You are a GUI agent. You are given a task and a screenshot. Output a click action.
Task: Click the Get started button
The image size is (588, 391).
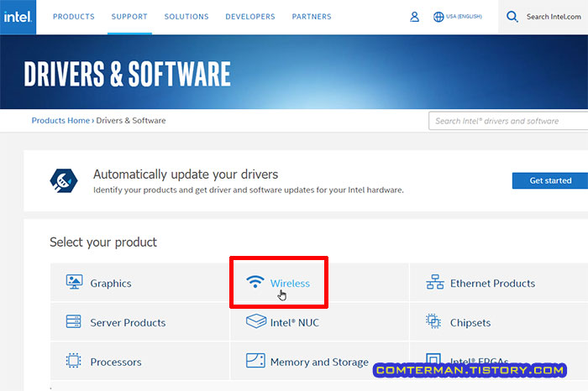pyautogui.click(x=550, y=180)
